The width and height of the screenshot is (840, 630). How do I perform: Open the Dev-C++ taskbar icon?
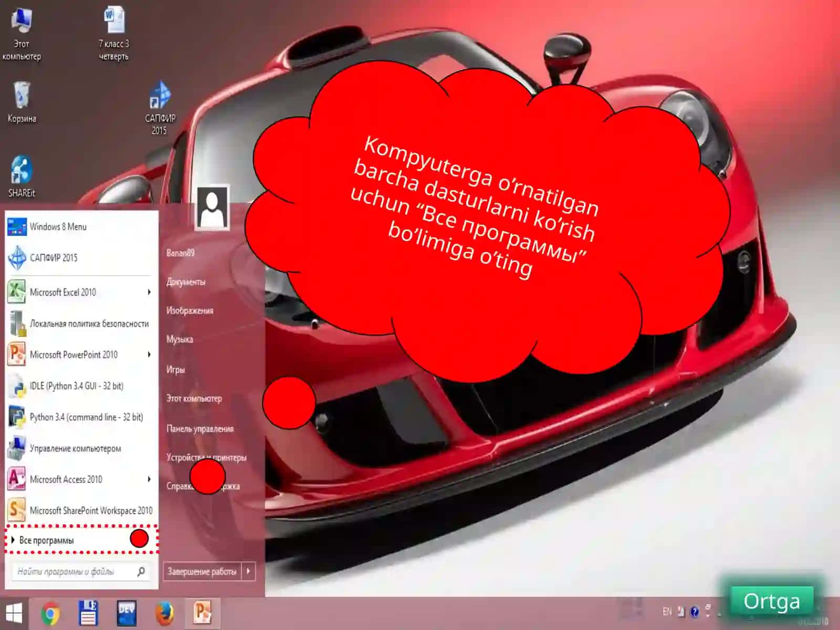pyautogui.click(x=127, y=613)
